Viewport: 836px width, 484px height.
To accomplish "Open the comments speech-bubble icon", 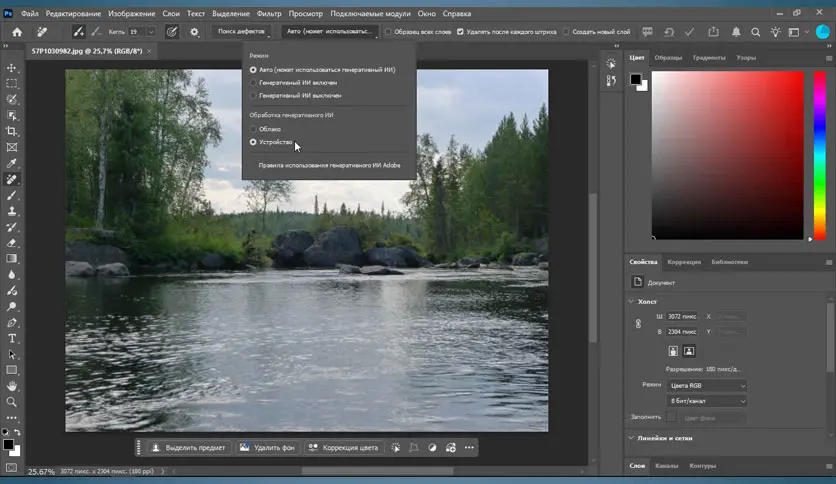I will click(x=647, y=32).
